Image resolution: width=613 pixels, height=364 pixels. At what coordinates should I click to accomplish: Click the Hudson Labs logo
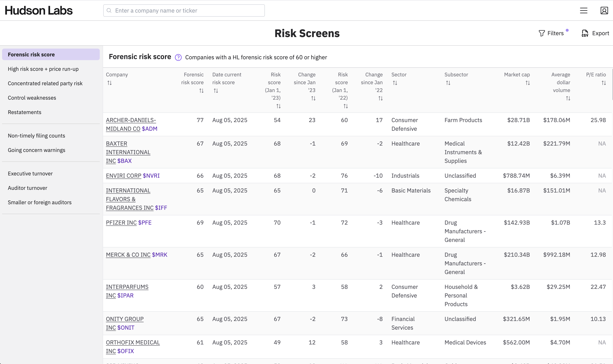pyautogui.click(x=39, y=10)
